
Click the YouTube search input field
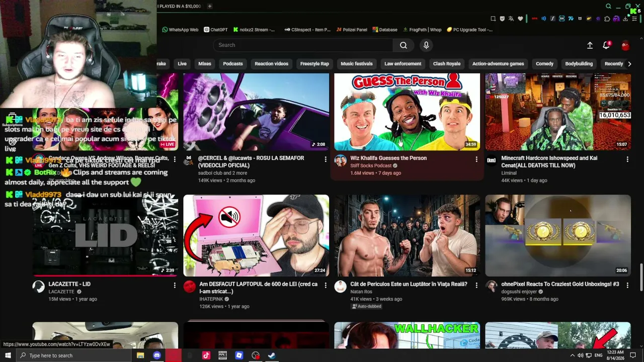tap(303, 45)
